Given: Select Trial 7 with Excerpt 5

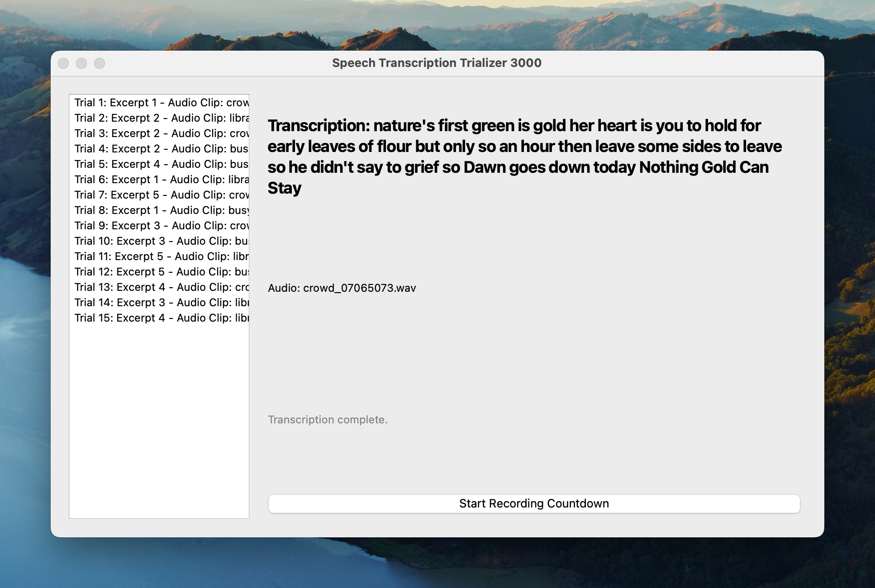Looking at the screenshot, I should point(158,194).
